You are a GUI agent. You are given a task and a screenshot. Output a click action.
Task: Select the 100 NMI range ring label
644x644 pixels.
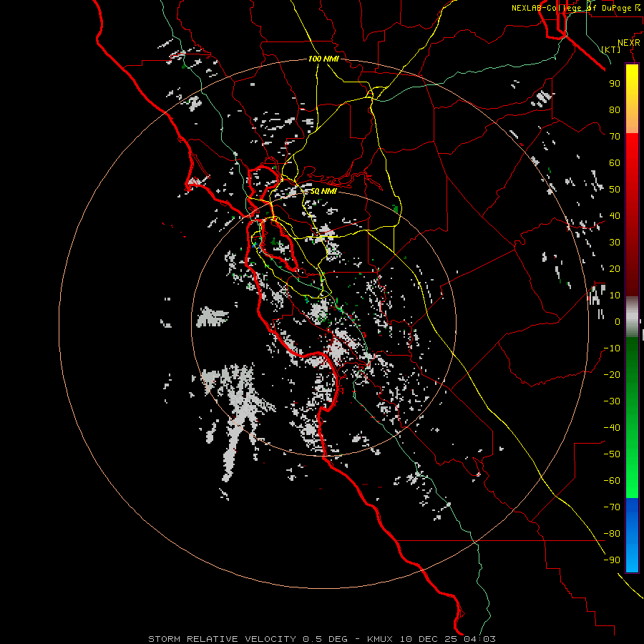323,59
